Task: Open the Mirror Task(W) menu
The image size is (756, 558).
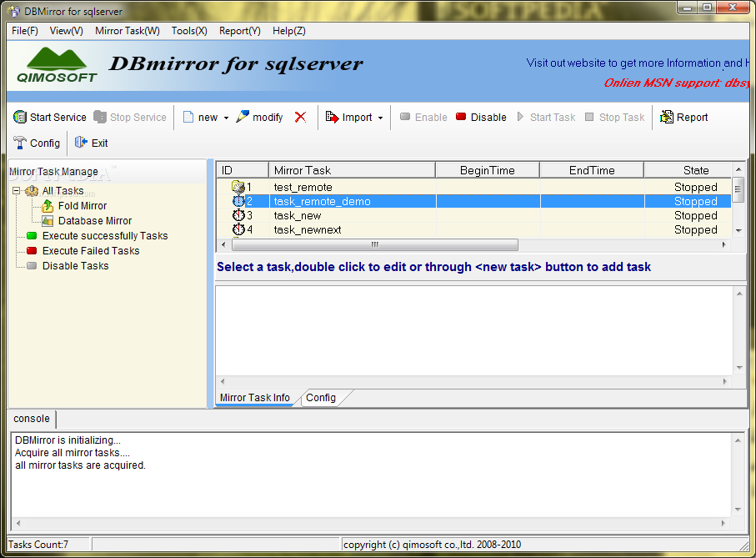Action: pos(128,31)
